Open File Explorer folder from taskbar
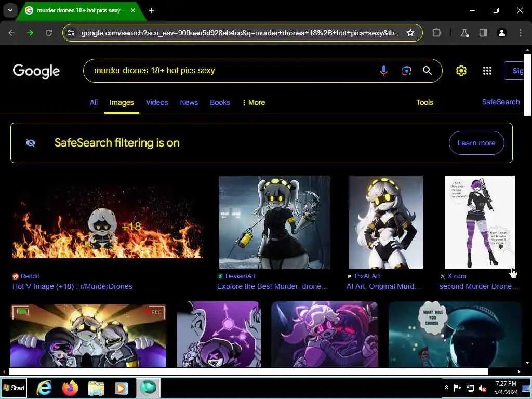Image resolution: width=532 pixels, height=399 pixels. click(x=96, y=388)
